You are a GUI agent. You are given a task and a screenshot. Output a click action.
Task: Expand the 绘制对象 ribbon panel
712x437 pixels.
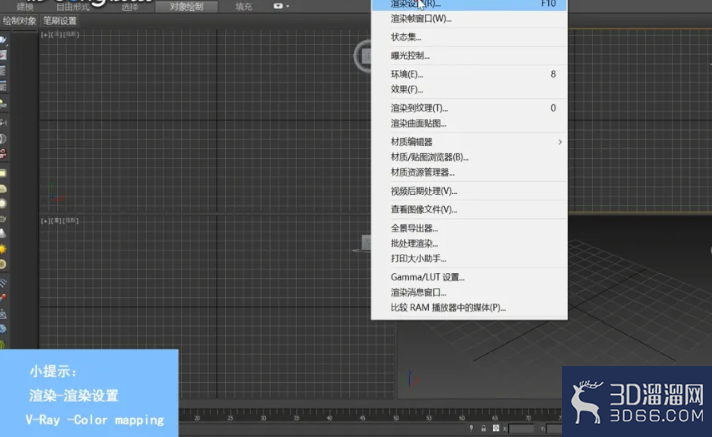[x=20, y=21]
